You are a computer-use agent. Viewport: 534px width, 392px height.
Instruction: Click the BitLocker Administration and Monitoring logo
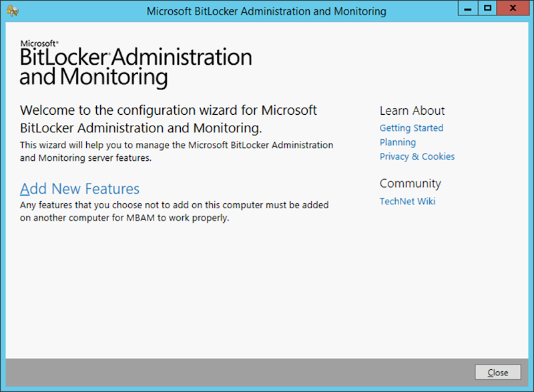click(x=136, y=64)
